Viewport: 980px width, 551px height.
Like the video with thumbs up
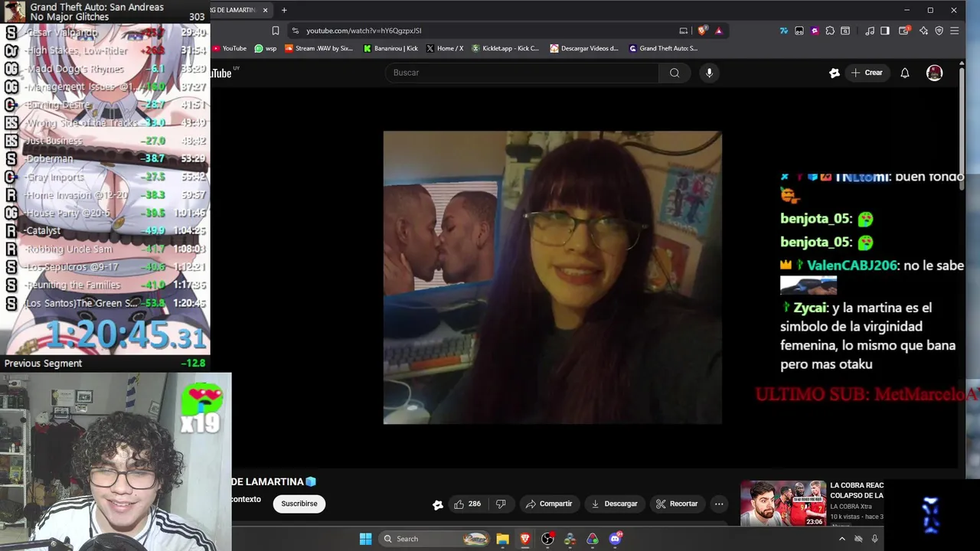467,504
